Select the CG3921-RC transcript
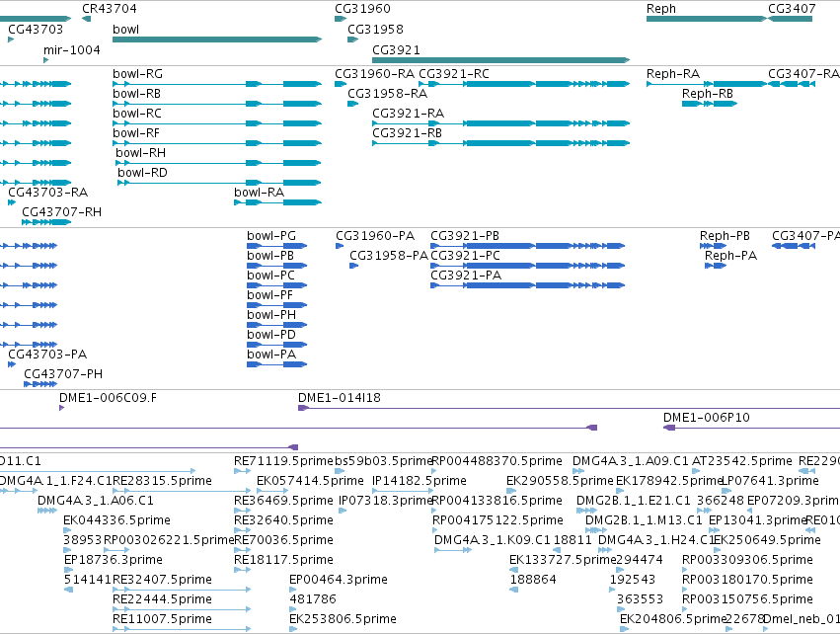The width and height of the screenshot is (840, 634). tap(524, 84)
